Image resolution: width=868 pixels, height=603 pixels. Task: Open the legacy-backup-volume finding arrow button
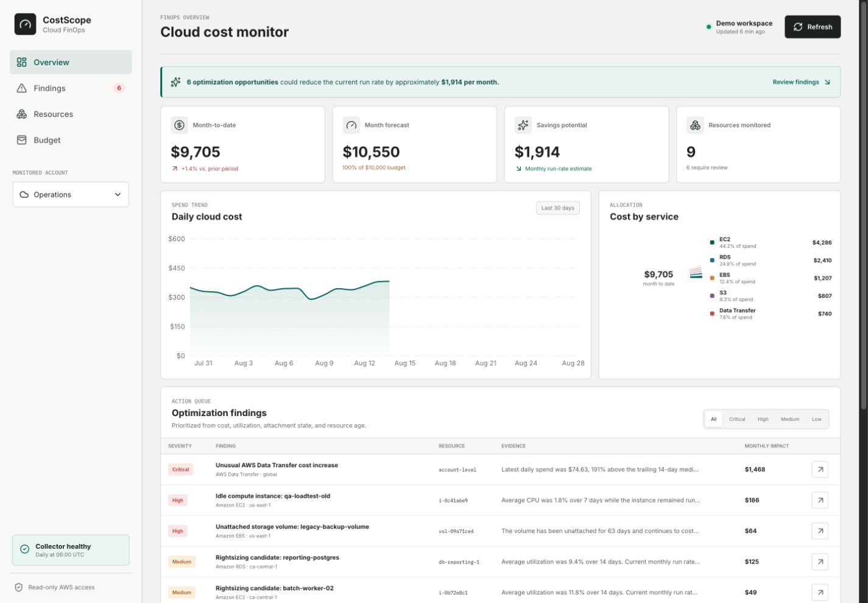(820, 531)
